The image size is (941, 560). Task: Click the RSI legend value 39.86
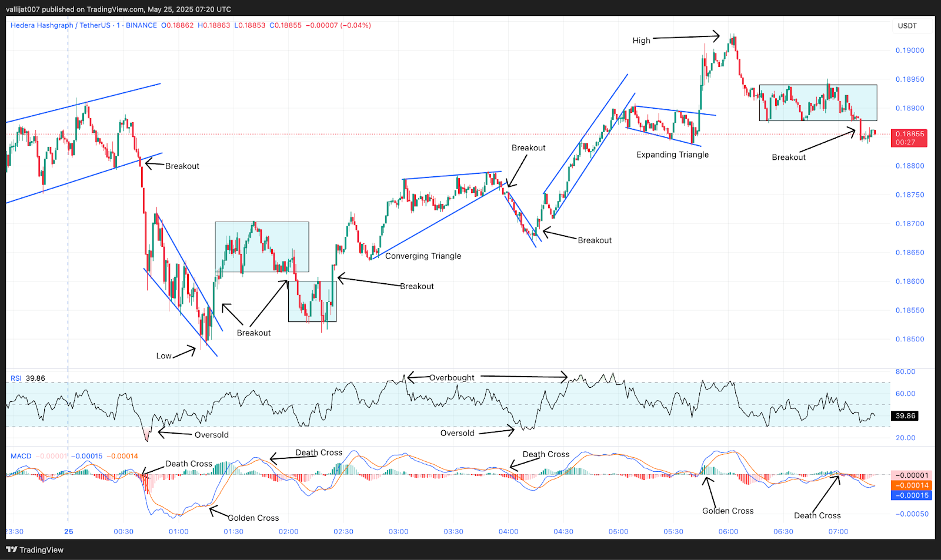35,378
